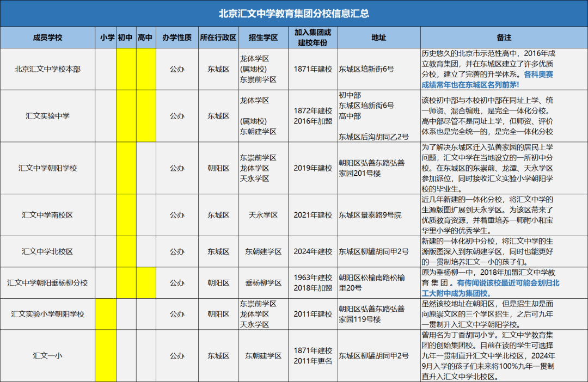Viewport: 588px width, 382px height.
Task: Click the 初中 column header
Action: point(125,38)
